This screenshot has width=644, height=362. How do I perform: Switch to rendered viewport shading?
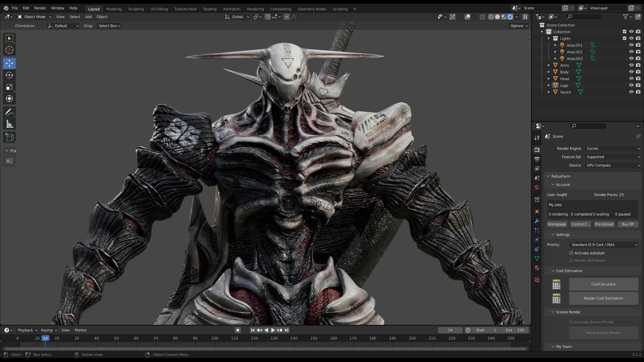click(x=510, y=17)
